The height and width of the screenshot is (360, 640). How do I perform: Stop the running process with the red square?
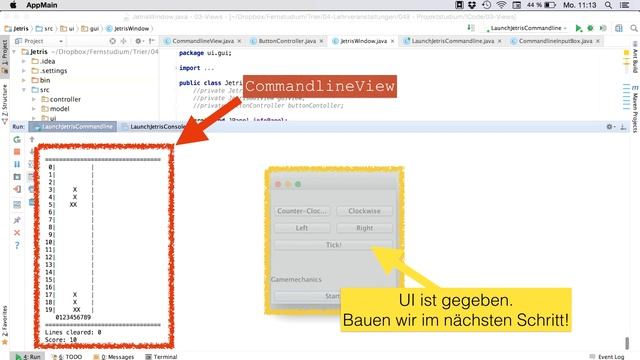tap(17, 152)
